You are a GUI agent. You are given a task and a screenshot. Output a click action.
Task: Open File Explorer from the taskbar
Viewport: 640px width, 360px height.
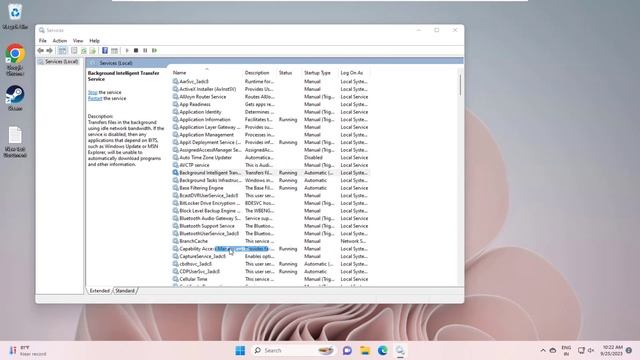click(365, 351)
